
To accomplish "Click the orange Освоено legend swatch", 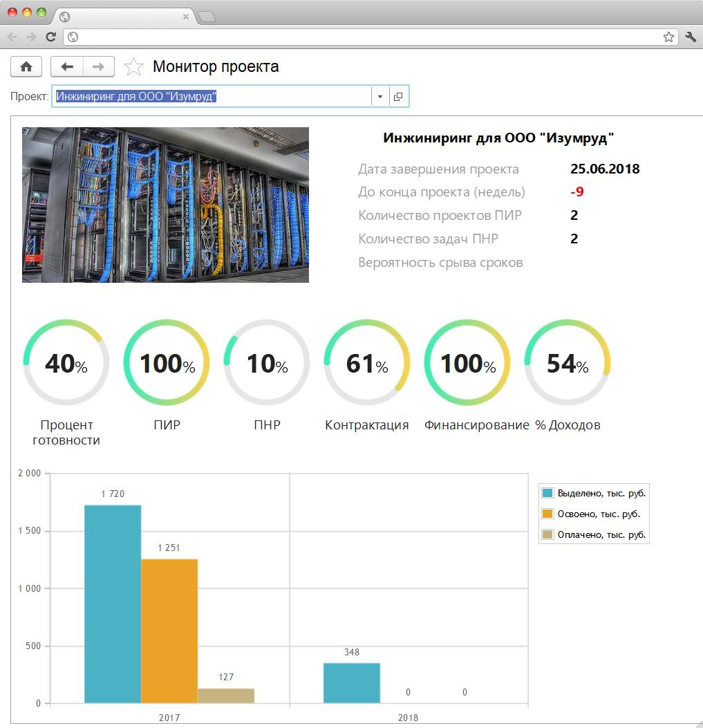I will click(x=547, y=514).
